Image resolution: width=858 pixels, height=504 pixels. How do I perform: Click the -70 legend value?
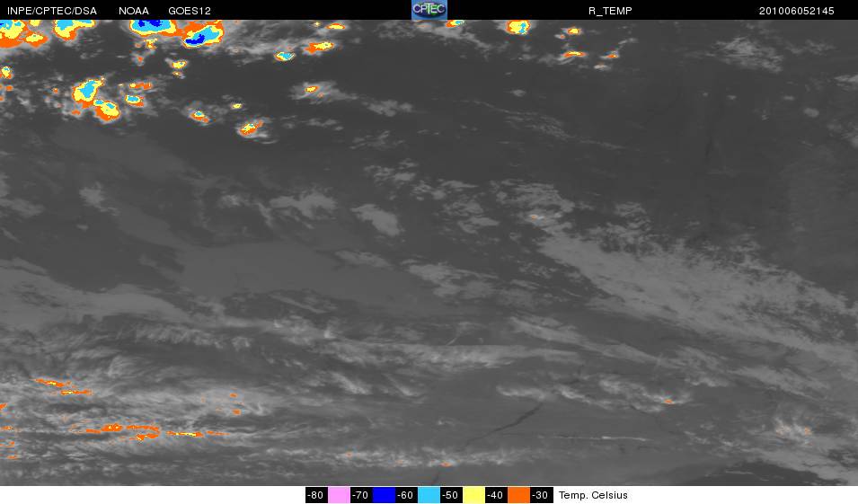click(360, 495)
